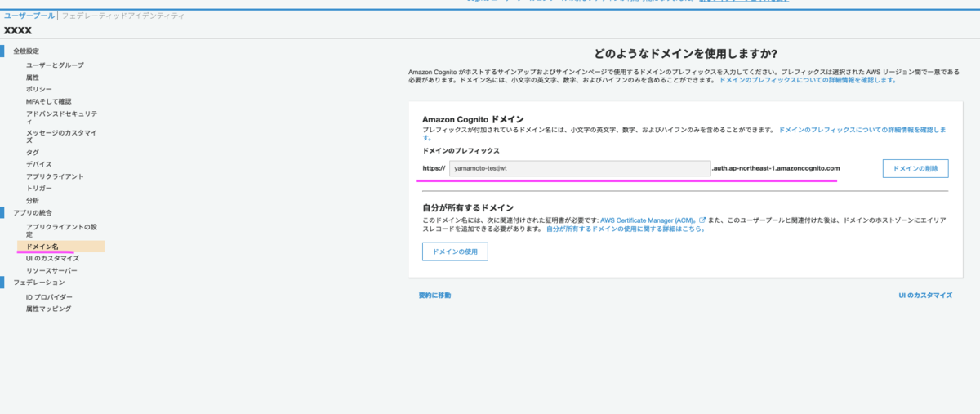Click the ドメインのプレフィックス label
The height and width of the screenshot is (414, 980).
tap(461, 151)
